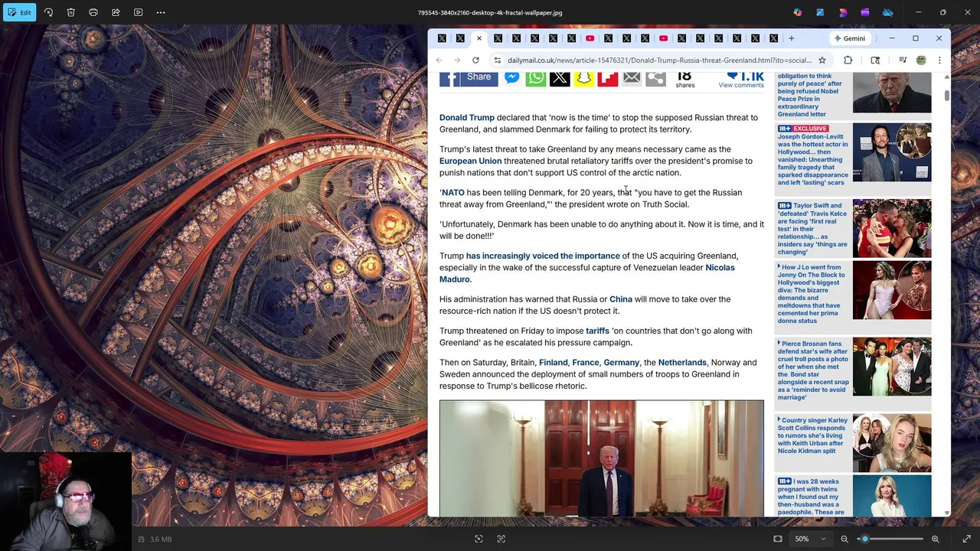Zoom in with the plus magnifier
980x551 pixels.
(935, 539)
